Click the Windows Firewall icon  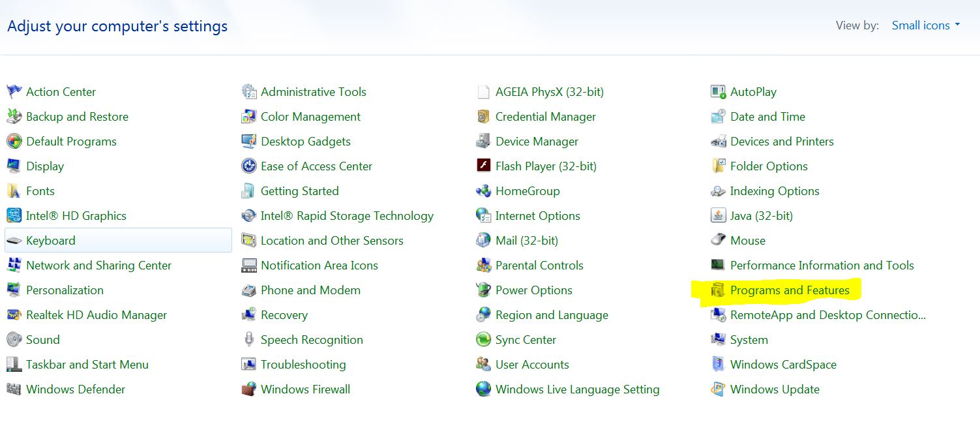[x=248, y=389]
